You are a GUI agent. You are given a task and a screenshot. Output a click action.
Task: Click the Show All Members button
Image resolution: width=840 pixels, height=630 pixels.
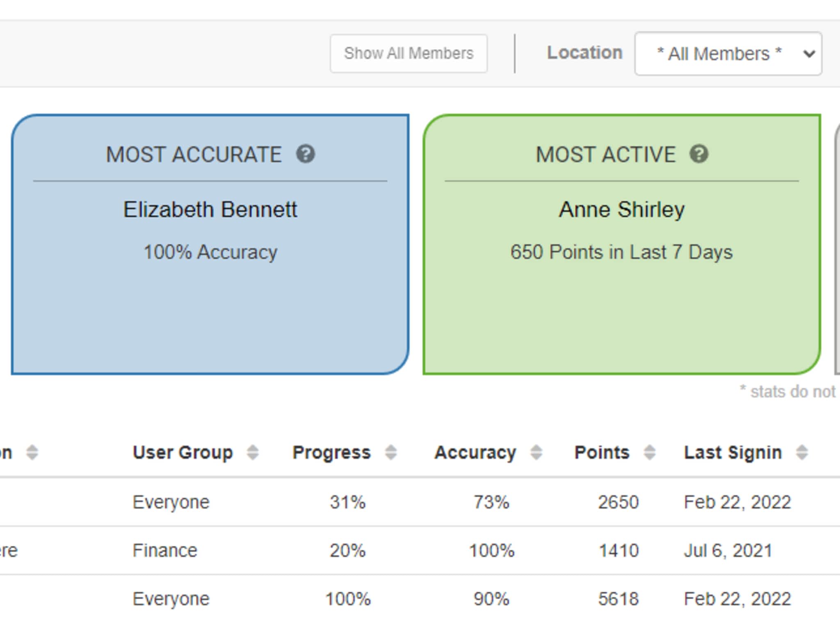409,54
